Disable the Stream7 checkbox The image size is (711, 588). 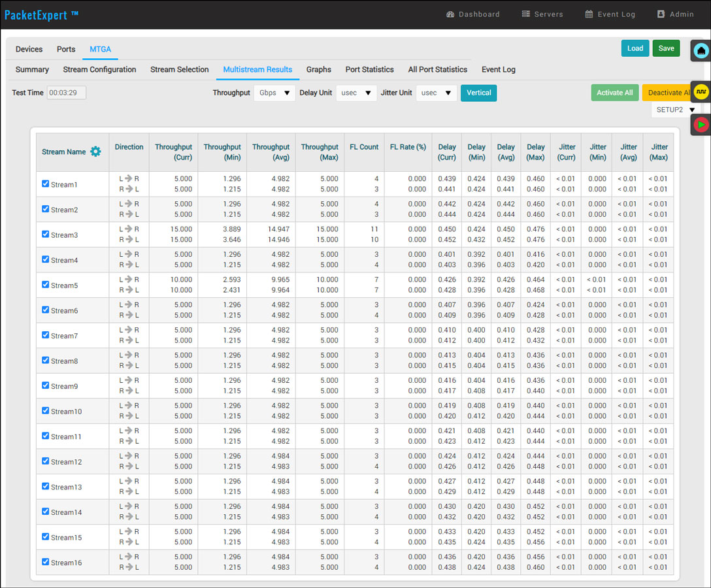pos(45,335)
